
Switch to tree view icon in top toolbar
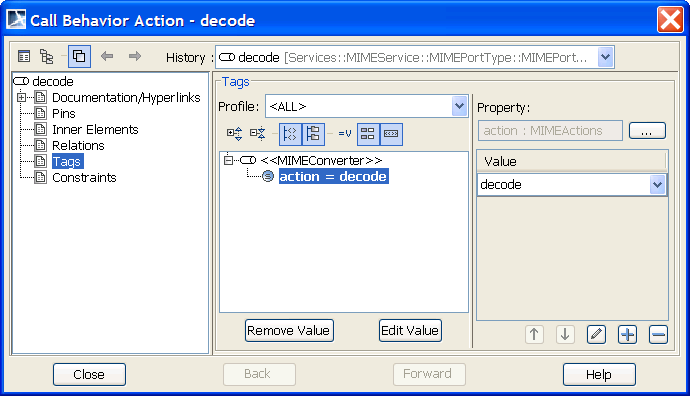pos(47,56)
